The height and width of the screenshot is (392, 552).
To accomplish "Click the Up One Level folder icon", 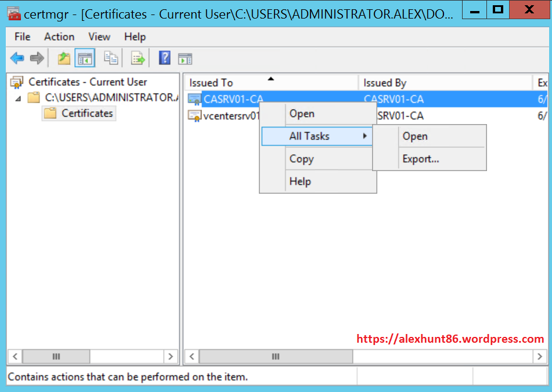I will [x=64, y=58].
